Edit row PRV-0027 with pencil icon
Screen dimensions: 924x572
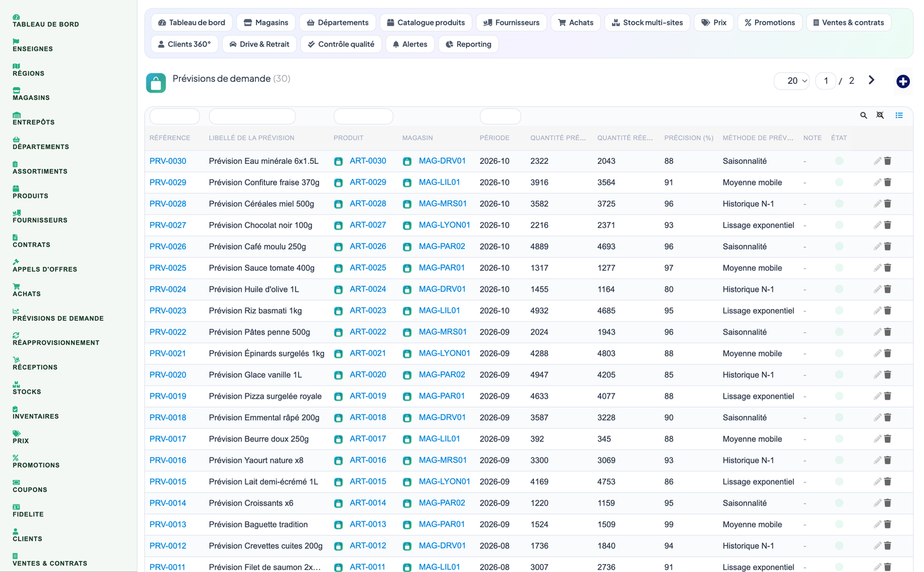[x=877, y=225]
